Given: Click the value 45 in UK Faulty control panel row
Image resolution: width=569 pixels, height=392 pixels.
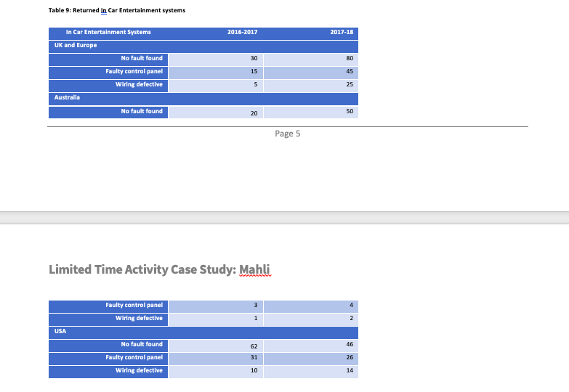Looking at the screenshot, I should [350, 71].
